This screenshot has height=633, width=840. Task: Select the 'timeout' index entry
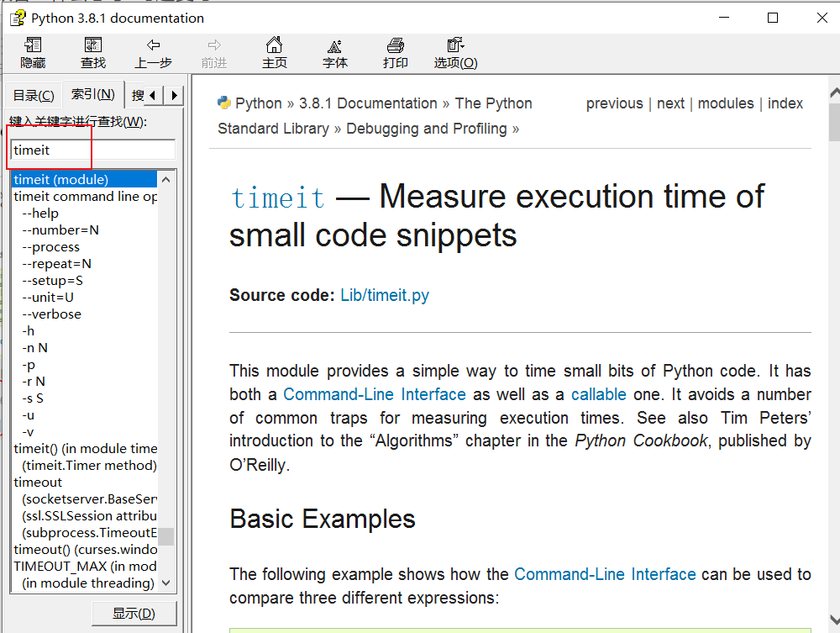click(38, 483)
